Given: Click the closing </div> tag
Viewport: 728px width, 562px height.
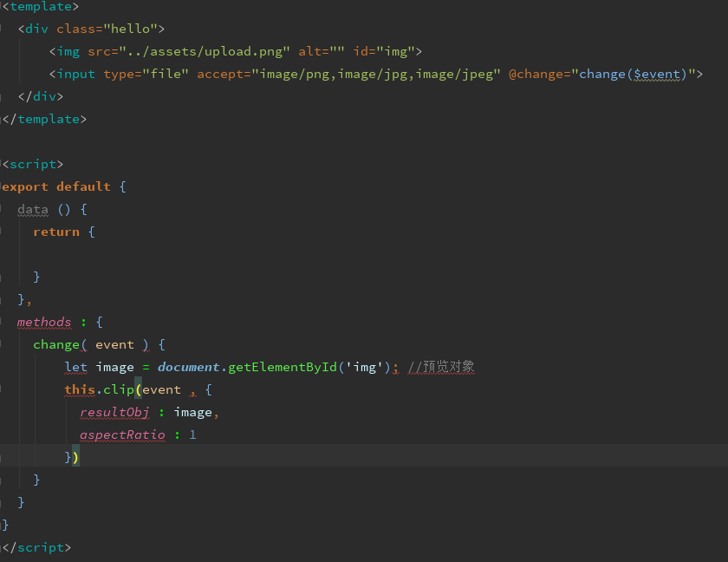Looking at the screenshot, I should 41,96.
